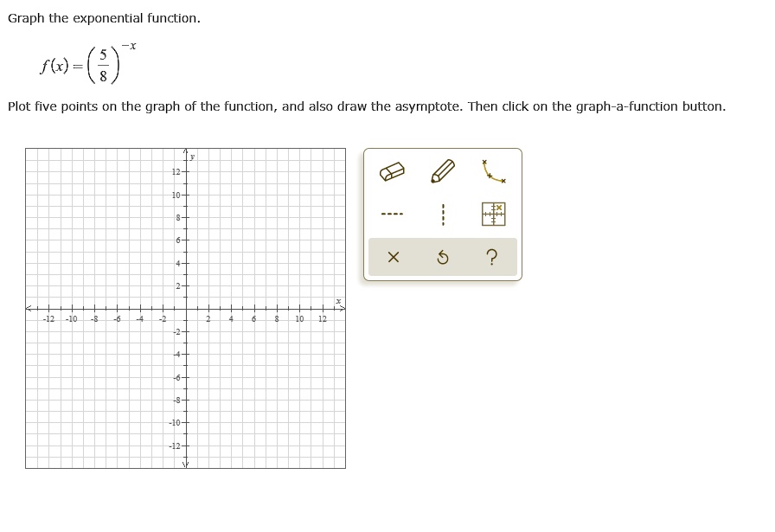775x532 pixels.
Task: Click the point where y equals 12
Action: [186, 172]
